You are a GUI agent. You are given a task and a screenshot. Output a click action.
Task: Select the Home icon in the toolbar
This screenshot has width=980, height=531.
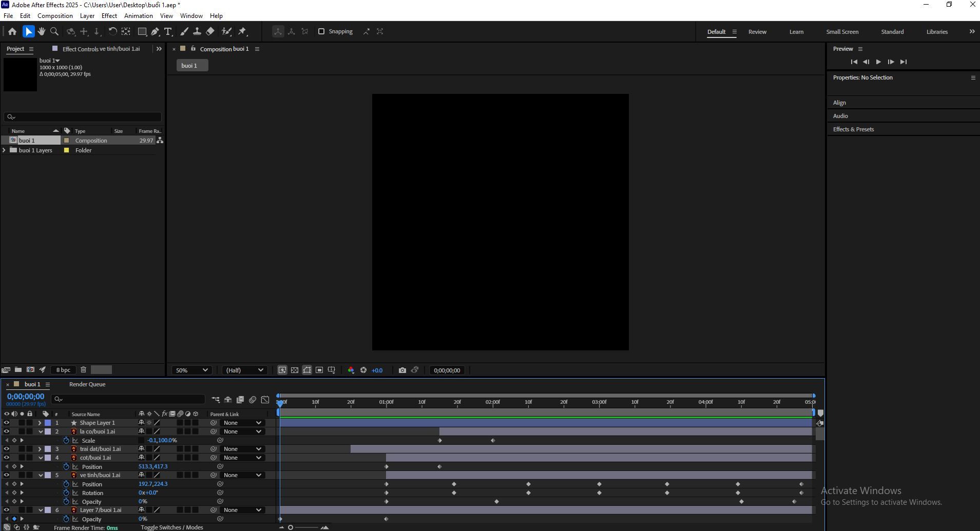click(x=12, y=31)
